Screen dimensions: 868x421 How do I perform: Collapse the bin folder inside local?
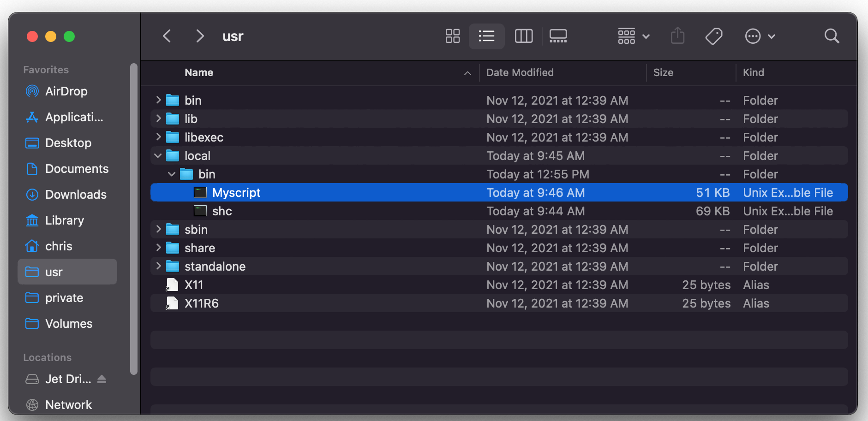(x=172, y=174)
